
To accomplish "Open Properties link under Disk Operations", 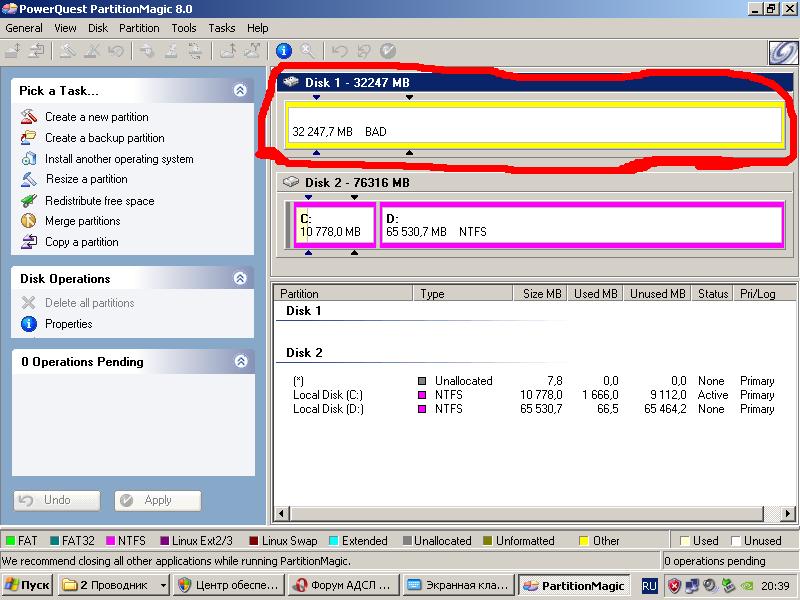I will point(68,324).
